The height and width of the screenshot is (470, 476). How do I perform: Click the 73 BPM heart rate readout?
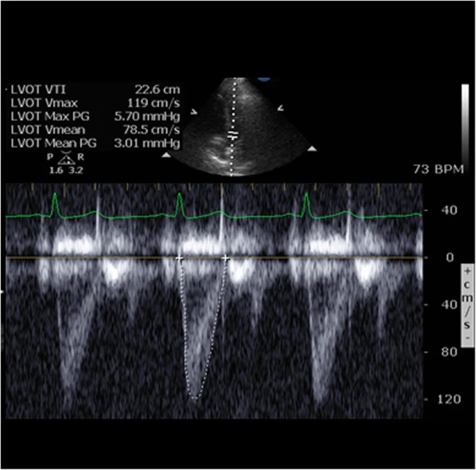438,169
